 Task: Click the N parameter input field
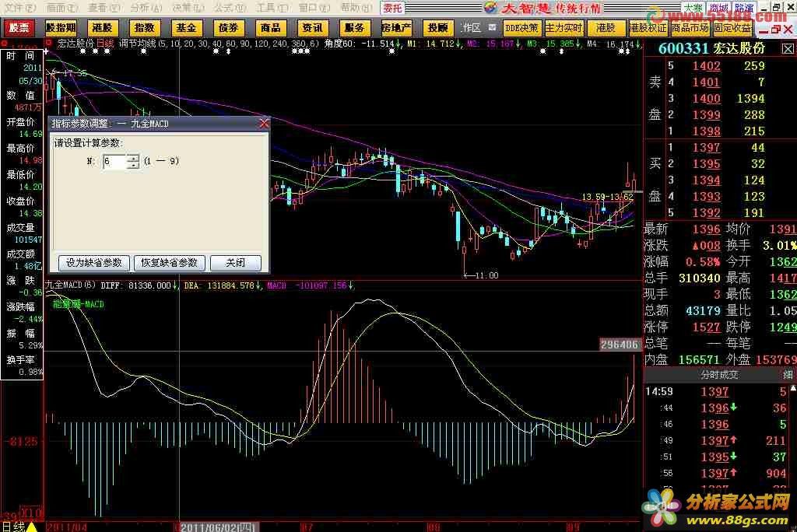point(114,162)
